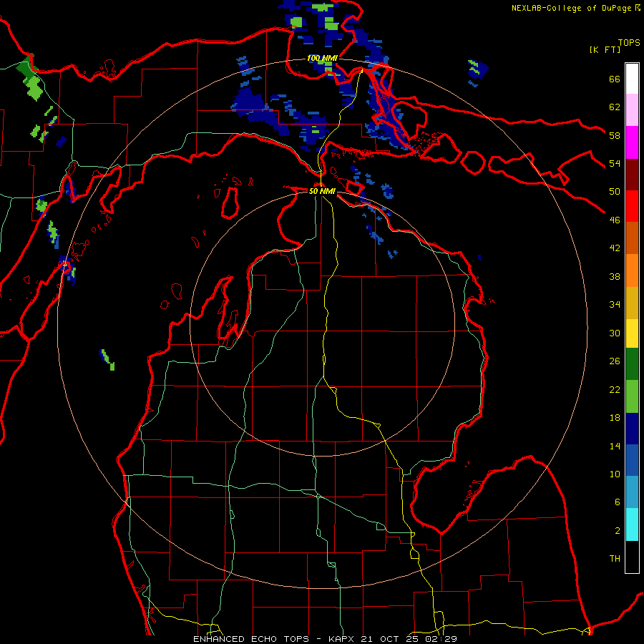Click the "TH" threshold legend label
This screenshot has width=644, height=644.
click(615, 558)
